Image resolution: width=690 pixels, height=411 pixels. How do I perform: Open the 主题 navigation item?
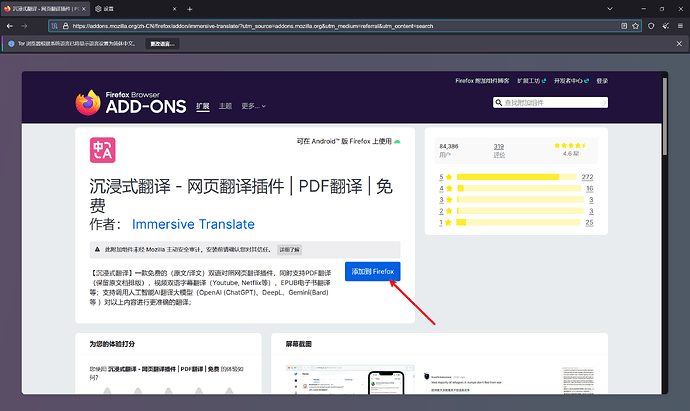pyautogui.click(x=225, y=106)
